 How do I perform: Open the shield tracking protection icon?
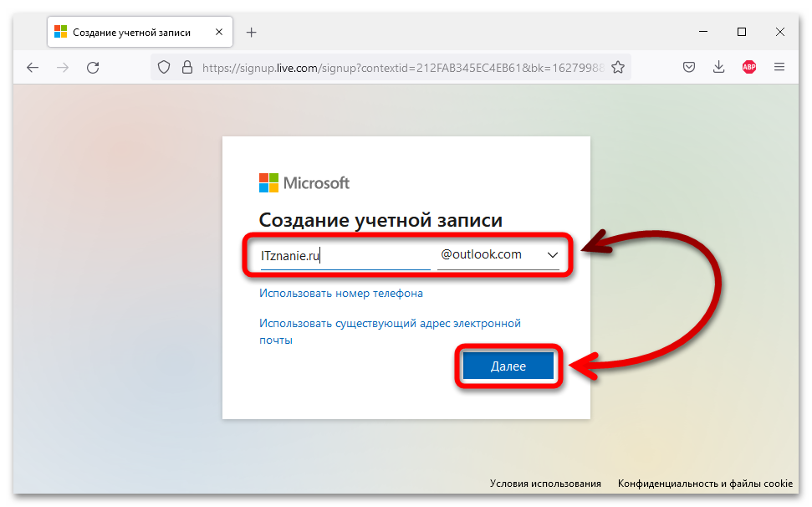(x=164, y=67)
